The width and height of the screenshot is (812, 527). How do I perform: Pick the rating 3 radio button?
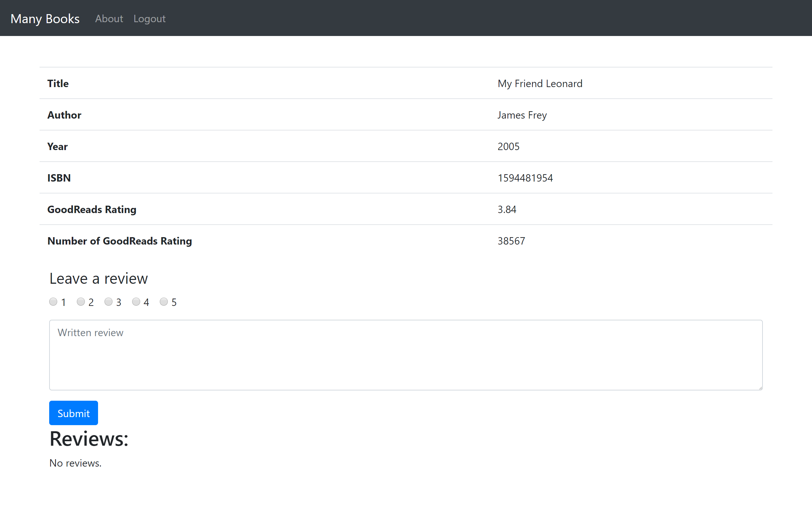109,301
